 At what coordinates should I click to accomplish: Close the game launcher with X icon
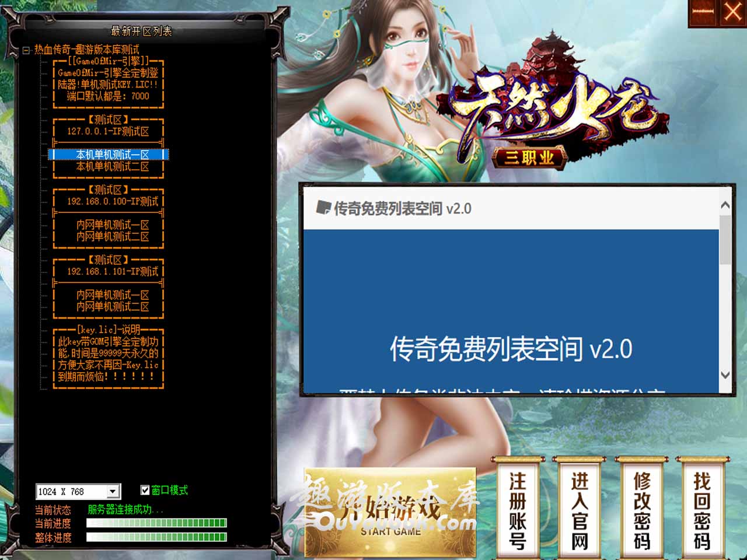733,12
